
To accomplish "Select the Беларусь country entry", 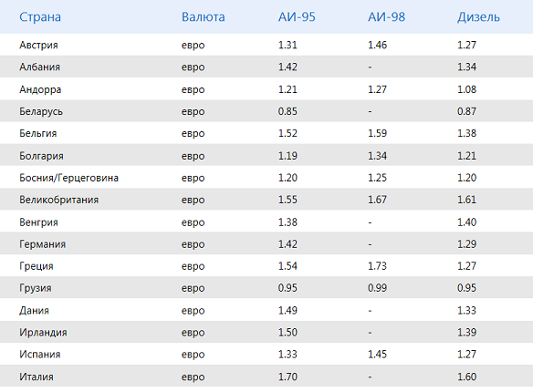I will pos(41,111).
